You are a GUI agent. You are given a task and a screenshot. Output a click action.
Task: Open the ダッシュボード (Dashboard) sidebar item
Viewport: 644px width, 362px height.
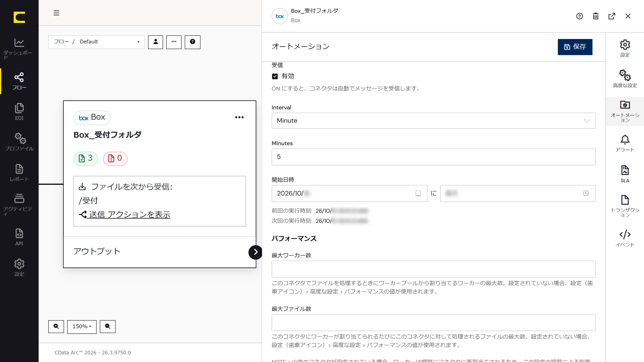19,49
